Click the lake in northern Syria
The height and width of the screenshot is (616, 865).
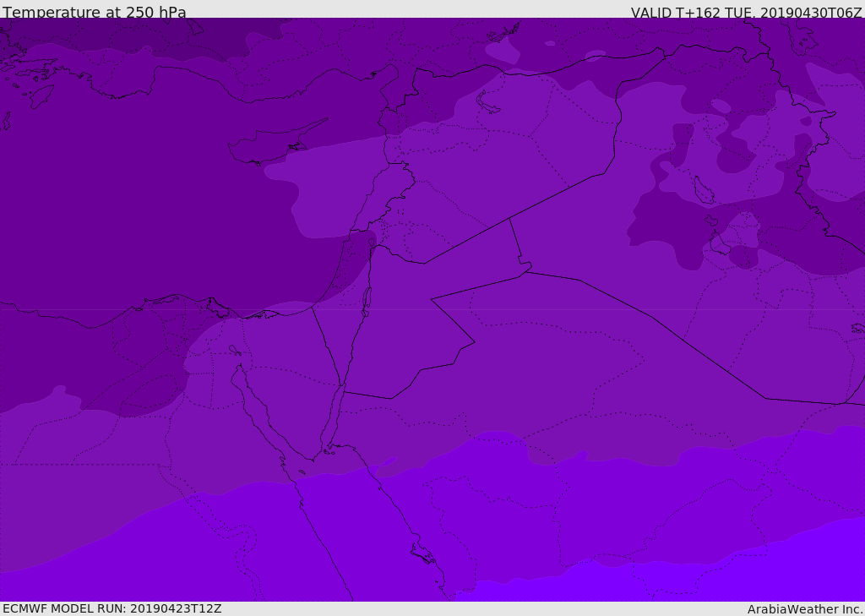click(x=487, y=102)
